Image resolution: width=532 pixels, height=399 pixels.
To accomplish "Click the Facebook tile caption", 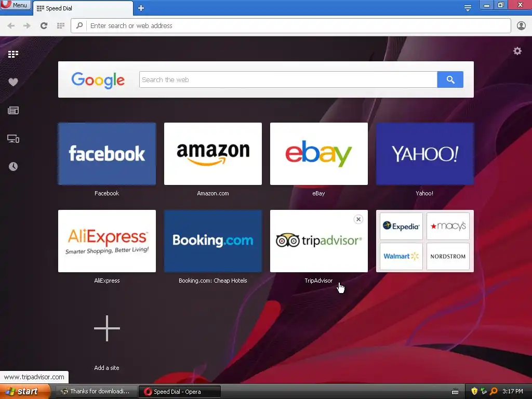I will click(x=107, y=193).
